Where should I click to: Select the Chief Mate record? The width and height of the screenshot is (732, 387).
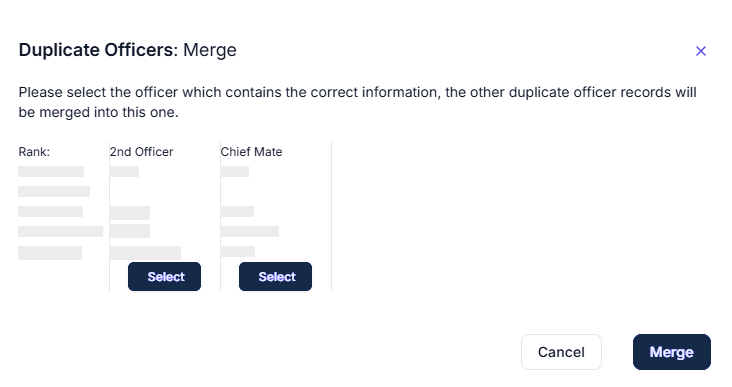coord(275,276)
